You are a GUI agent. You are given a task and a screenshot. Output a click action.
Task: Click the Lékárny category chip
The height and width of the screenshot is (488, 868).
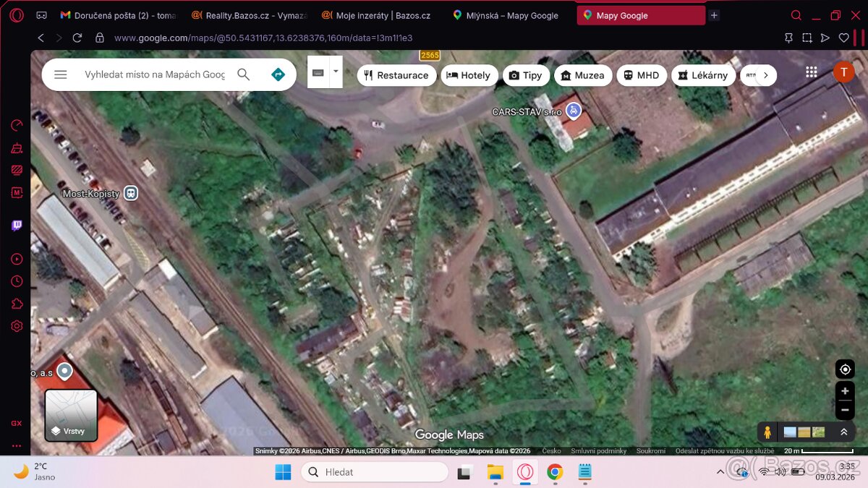click(x=703, y=75)
